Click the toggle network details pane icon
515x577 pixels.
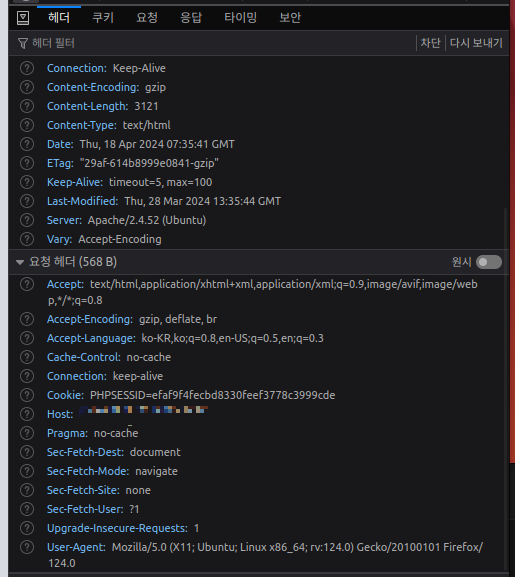point(23,18)
